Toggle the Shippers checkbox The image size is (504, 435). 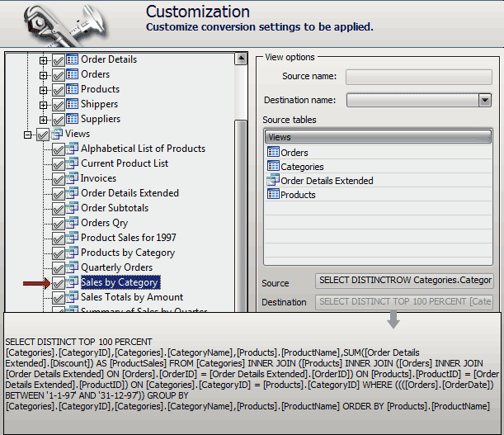pyautogui.click(x=59, y=105)
